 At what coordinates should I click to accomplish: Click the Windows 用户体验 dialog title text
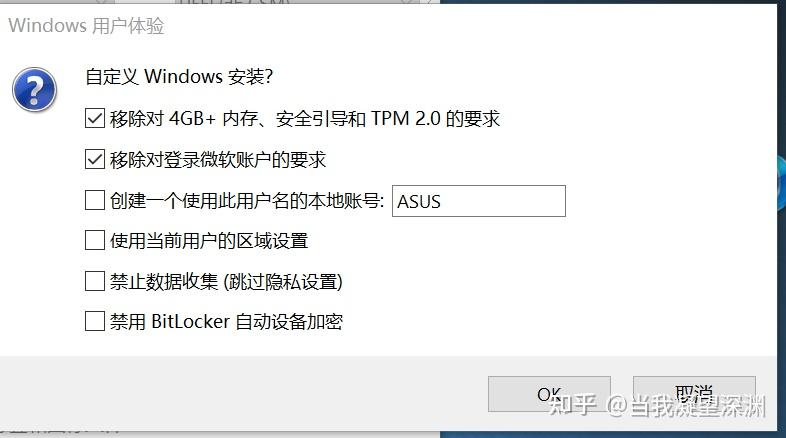(x=86, y=26)
